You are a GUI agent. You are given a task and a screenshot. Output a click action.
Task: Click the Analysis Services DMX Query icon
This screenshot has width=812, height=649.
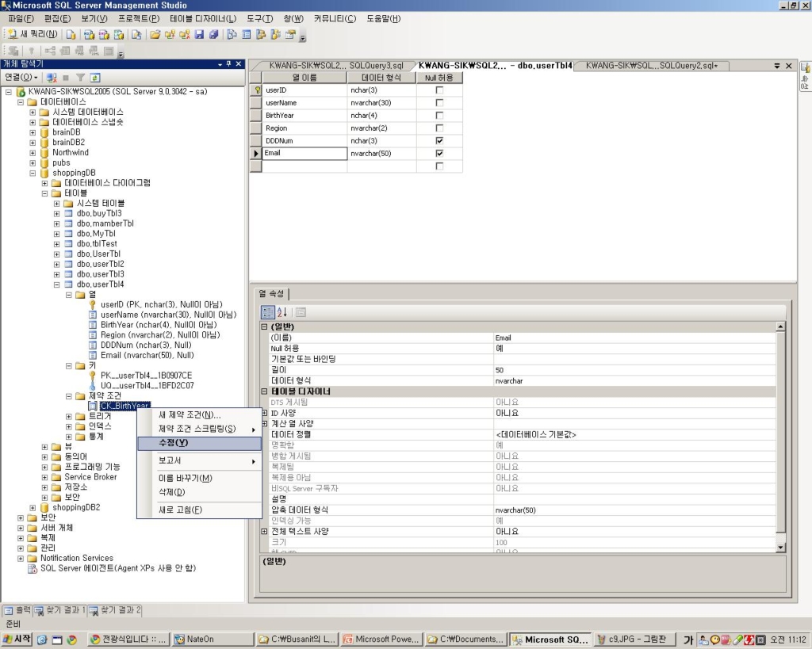[x=104, y=35]
